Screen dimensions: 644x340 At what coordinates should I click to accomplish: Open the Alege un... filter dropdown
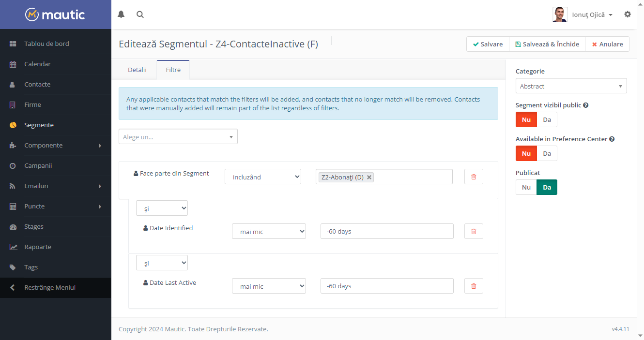(178, 137)
